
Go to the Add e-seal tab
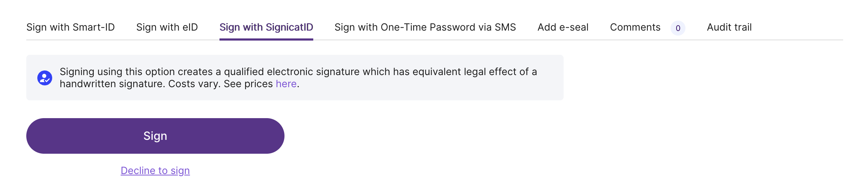[563, 27]
